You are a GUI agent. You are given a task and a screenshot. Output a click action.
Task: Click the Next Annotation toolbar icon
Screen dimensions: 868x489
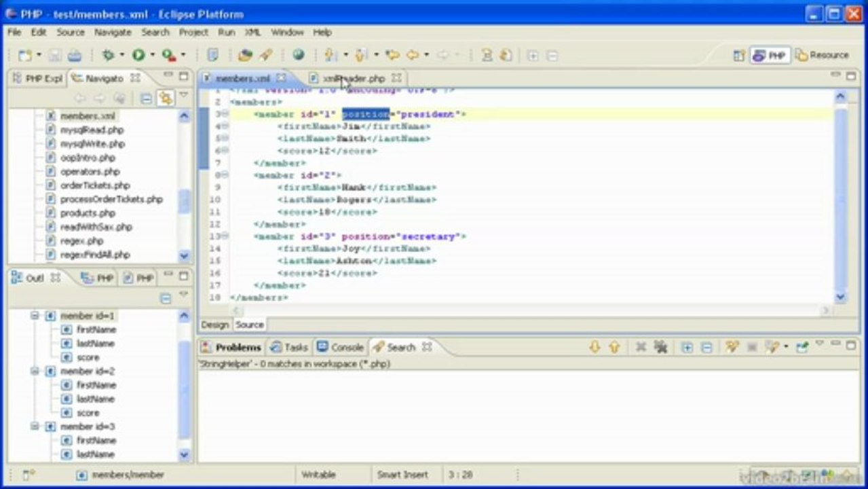pyautogui.click(x=331, y=55)
